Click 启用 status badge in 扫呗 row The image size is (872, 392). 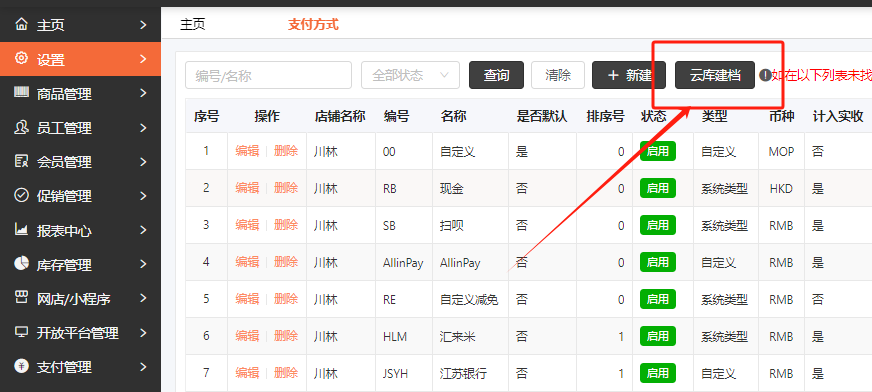coord(658,225)
